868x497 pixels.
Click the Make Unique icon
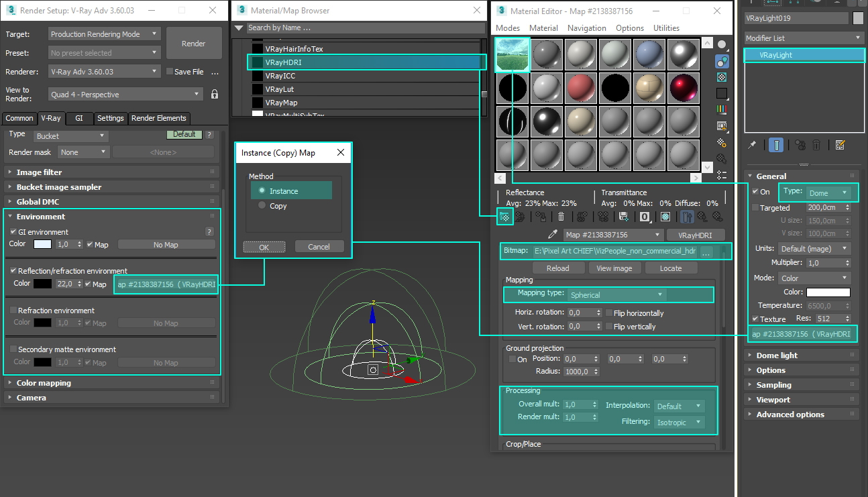(x=603, y=217)
